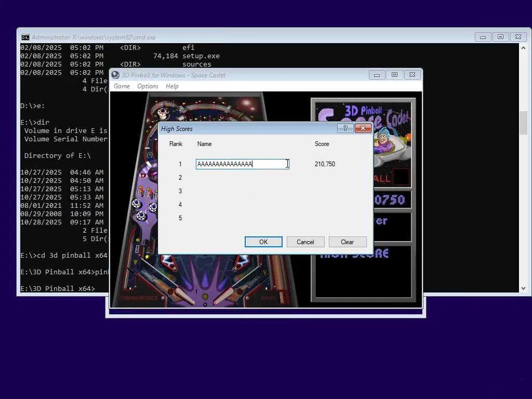Click cmd window scrollbar up arrow
The image size is (532, 399).
[523, 48]
